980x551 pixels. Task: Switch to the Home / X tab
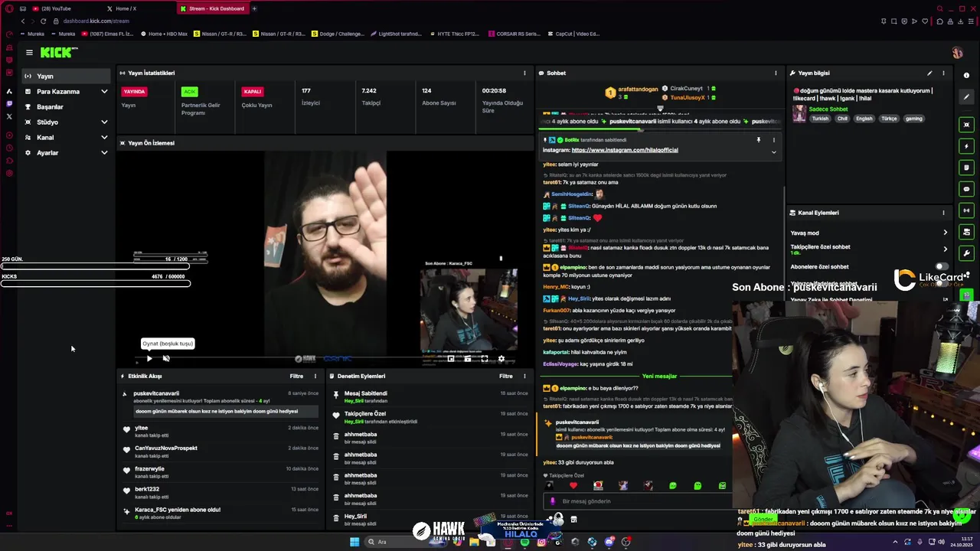coord(136,8)
